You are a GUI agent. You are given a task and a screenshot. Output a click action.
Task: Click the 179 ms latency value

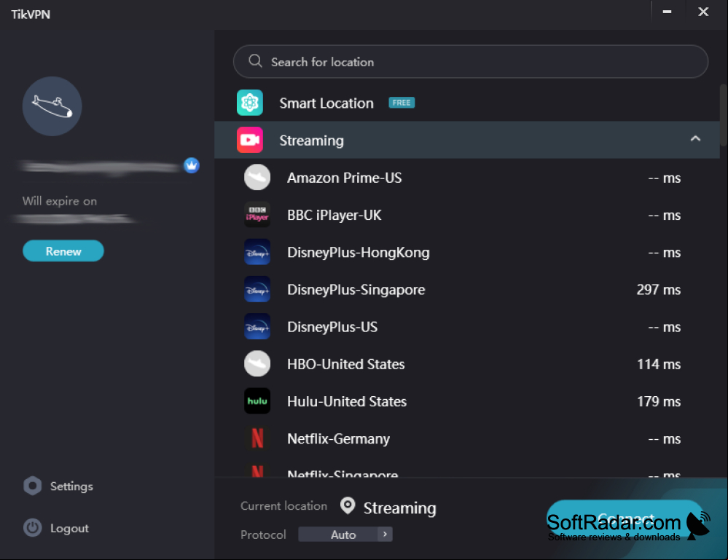[658, 401]
